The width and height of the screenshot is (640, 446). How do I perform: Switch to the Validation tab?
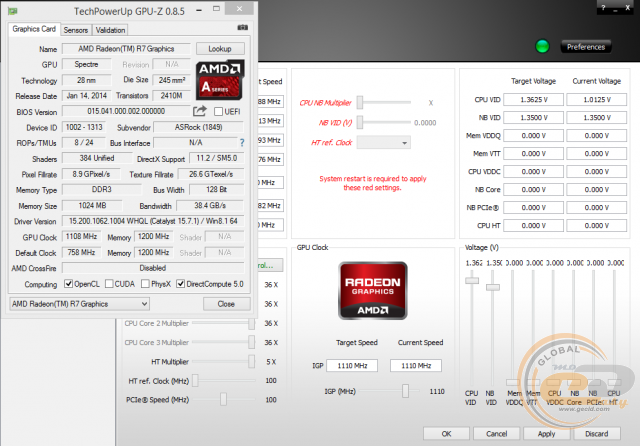coord(110,30)
